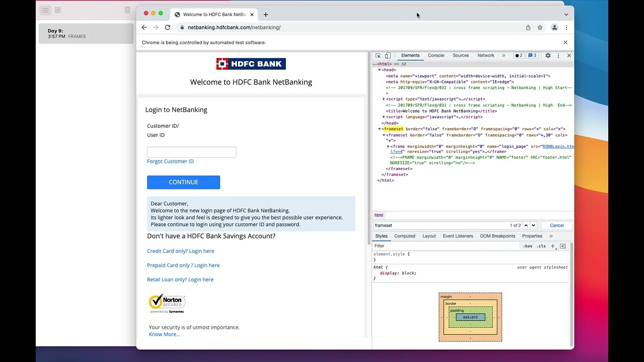Open Credit Card only Login here link
This screenshot has width=644, height=362.
tap(181, 251)
